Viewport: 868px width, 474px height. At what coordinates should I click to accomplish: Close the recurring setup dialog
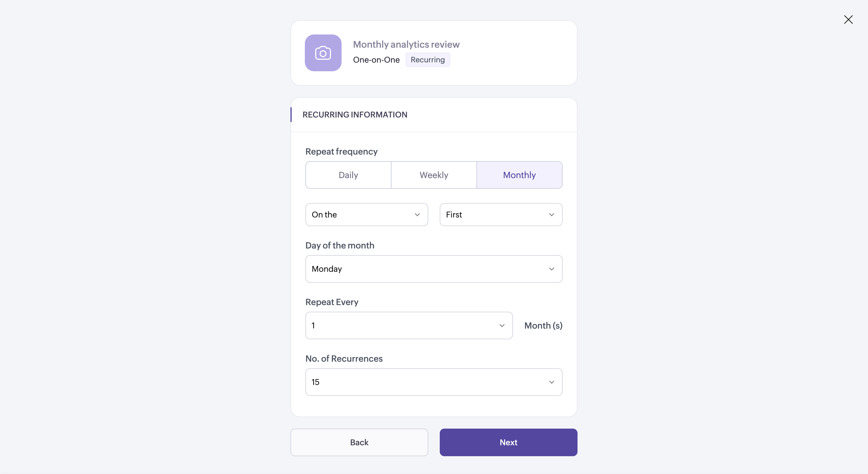point(848,20)
